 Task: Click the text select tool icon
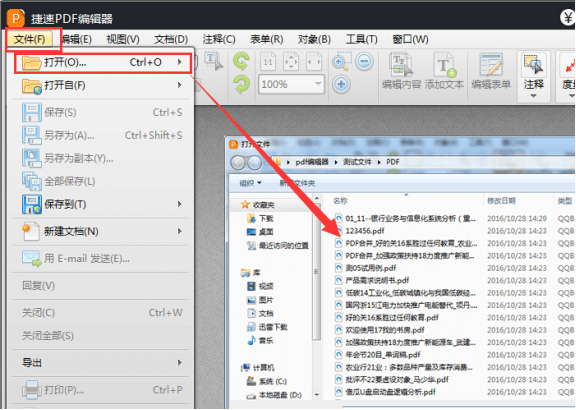point(213,61)
